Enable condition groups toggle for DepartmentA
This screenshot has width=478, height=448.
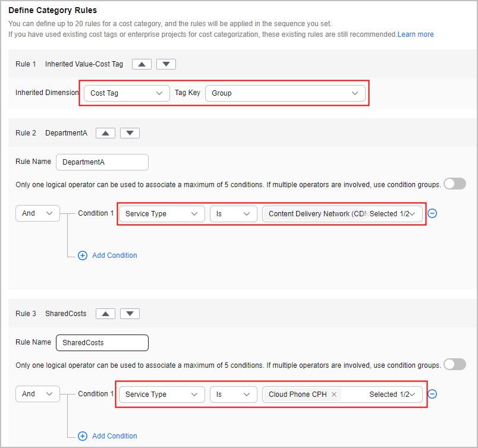click(x=455, y=184)
